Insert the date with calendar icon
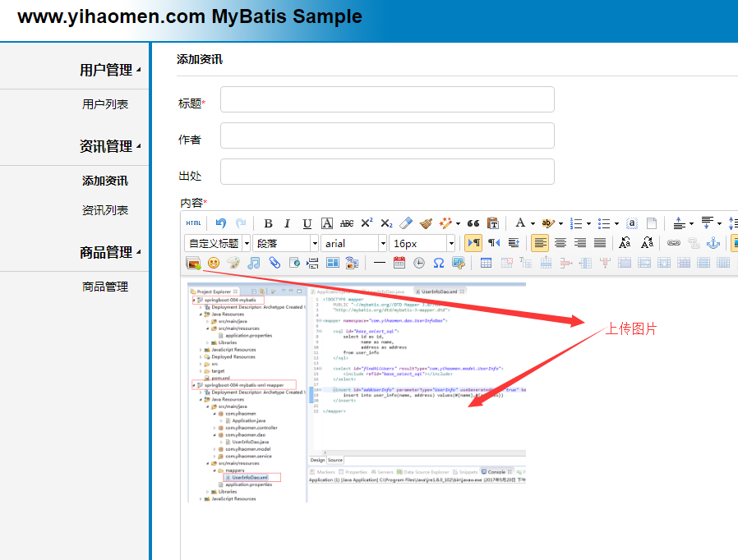The image size is (738, 560). (399, 263)
